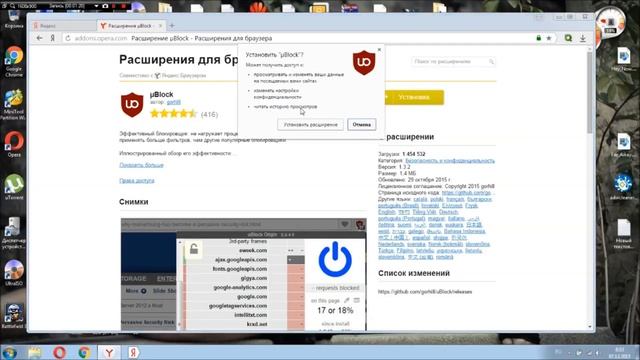The image size is (640, 360).
Task: Click the Yandex "Я" home button
Action: [x=53, y=38]
